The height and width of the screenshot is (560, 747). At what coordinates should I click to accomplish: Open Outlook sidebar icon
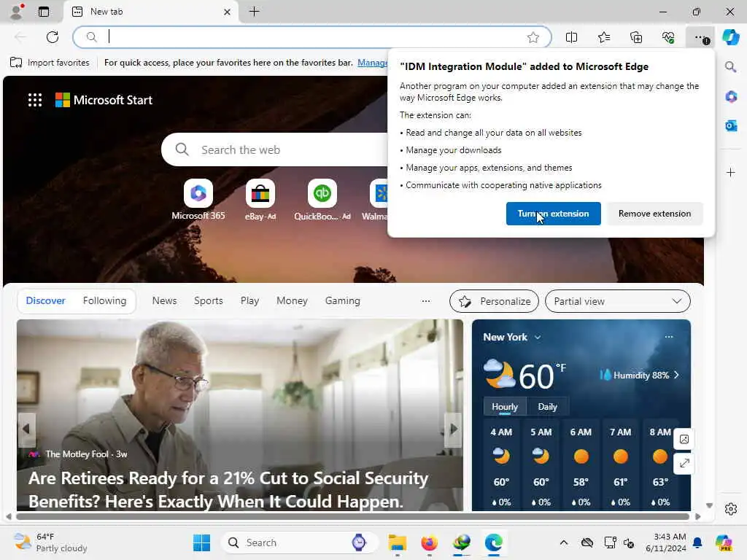pos(731,125)
